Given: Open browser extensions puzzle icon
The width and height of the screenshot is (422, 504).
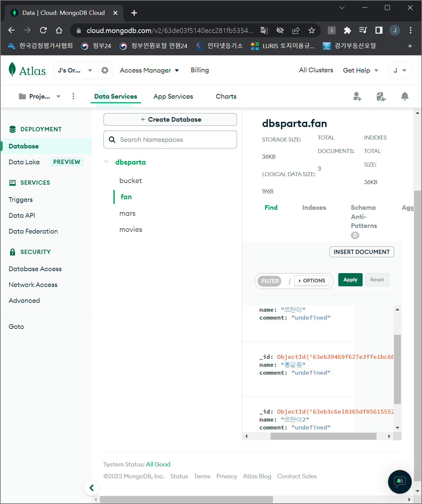Looking at the screenshot, I should pos(347,30).
